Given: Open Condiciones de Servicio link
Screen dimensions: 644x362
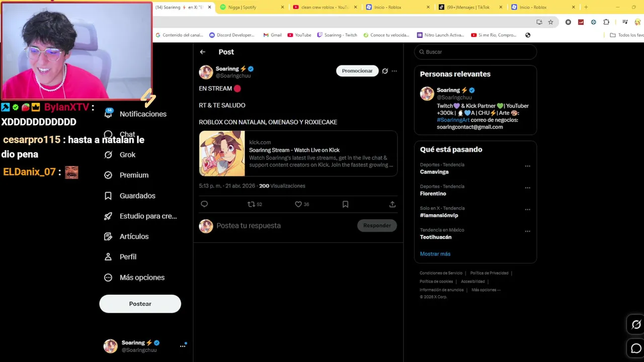Looking at the screenshot, I should (x=441, y=273).
